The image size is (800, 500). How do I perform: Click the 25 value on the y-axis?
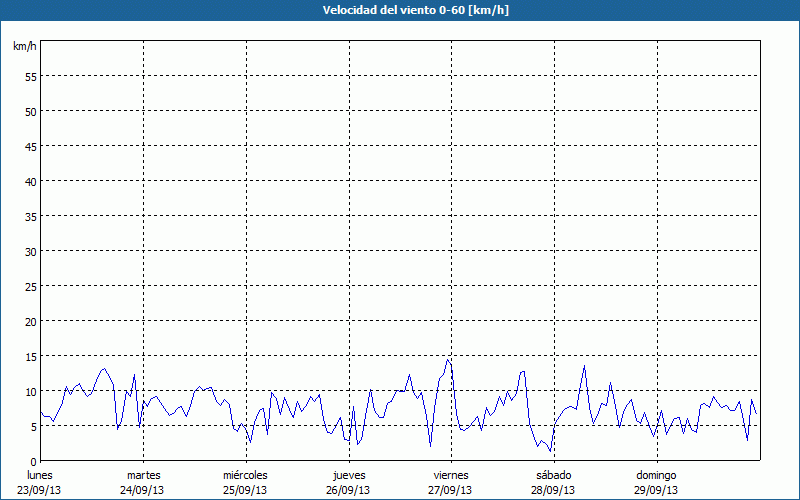click(30, 286)
